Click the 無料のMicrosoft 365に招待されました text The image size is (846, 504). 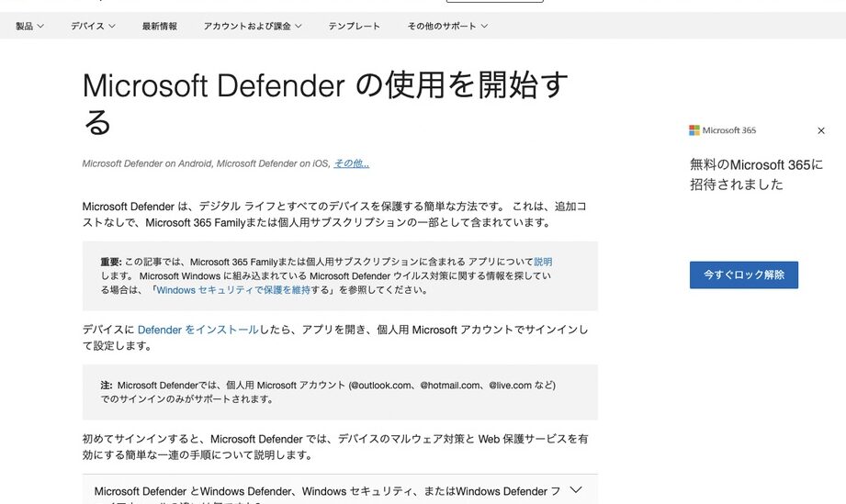point(756,174)
